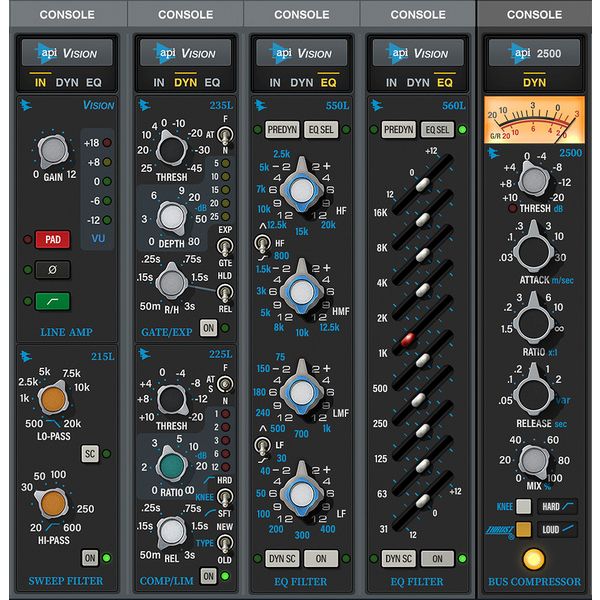Viewport: 600px width, 600px height.
Task: Toggle the Sweep Filter ON button
Action: pos(90,558)
